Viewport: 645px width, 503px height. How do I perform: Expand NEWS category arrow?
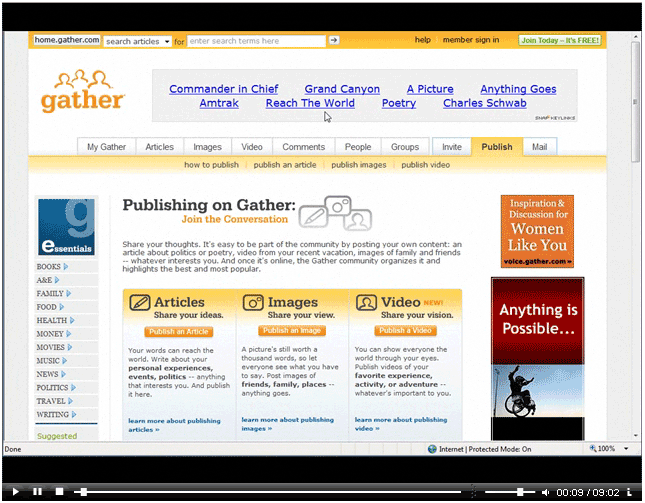click(x=63, y=374)
